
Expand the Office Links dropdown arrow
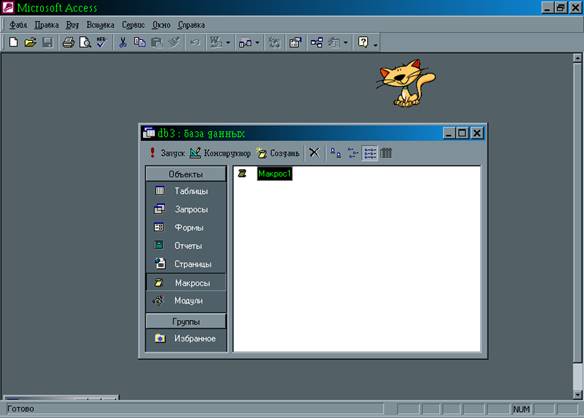click(x=228, y=43)
